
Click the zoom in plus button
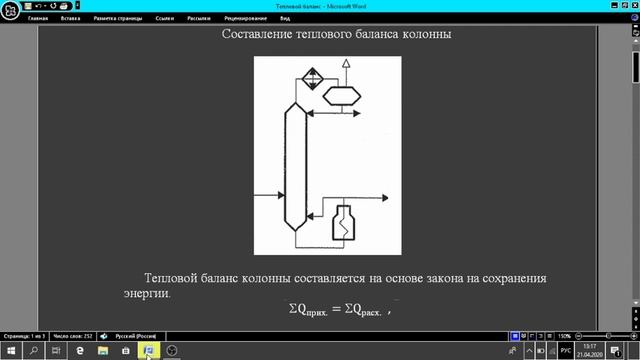coord(634,336)
